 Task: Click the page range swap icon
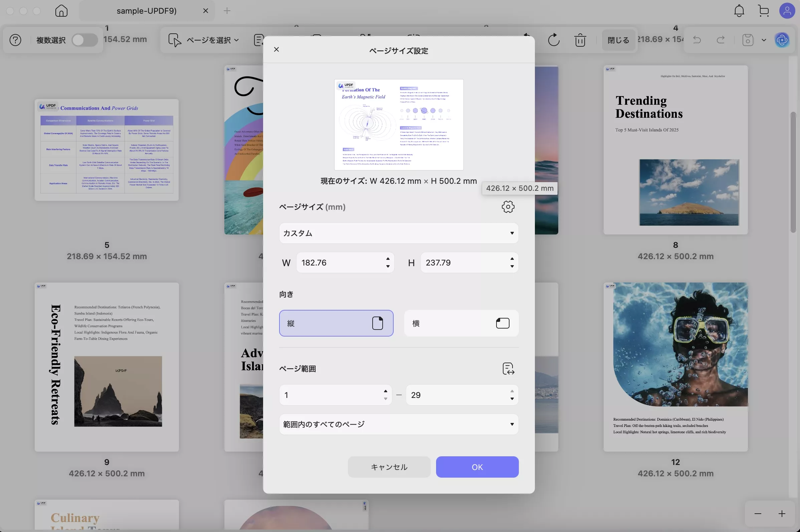point(508,369)
